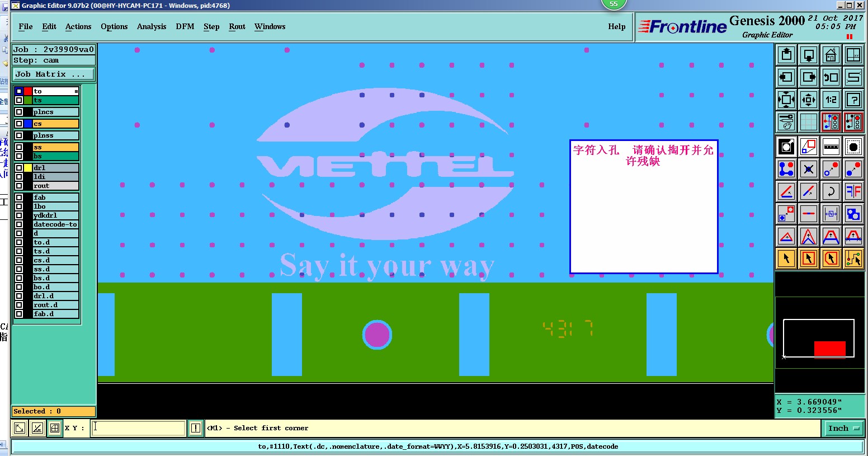868x456 pixels.
Task: Click the Home view house icon
Action: (x=831, y=55)
